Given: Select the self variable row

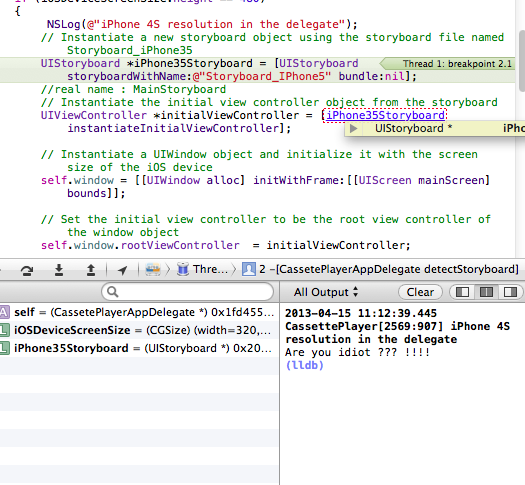Looking at the screenshot, I should point(139,312).
